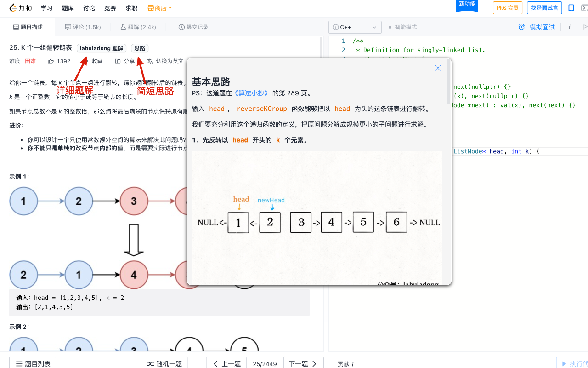Open the 随机一题 random question shuffle
This screenshot has height=368, width=588.
click(164, 363)
